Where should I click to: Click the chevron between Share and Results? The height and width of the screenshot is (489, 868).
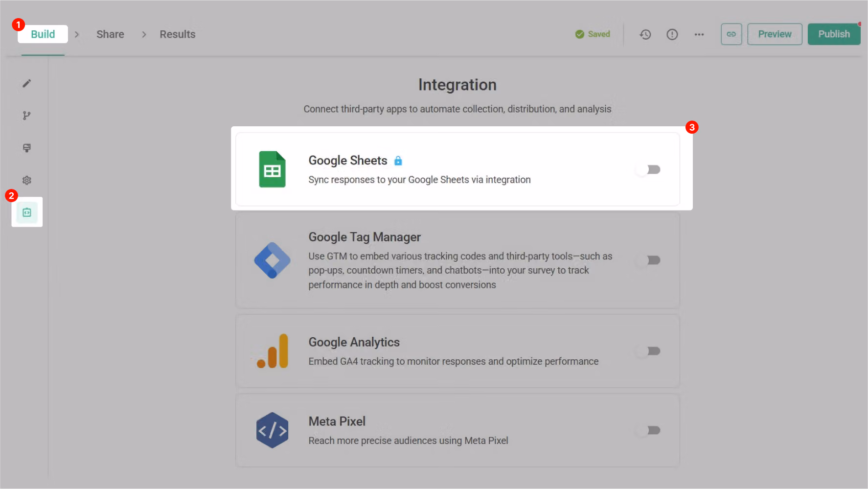click(x=144, y=34)
